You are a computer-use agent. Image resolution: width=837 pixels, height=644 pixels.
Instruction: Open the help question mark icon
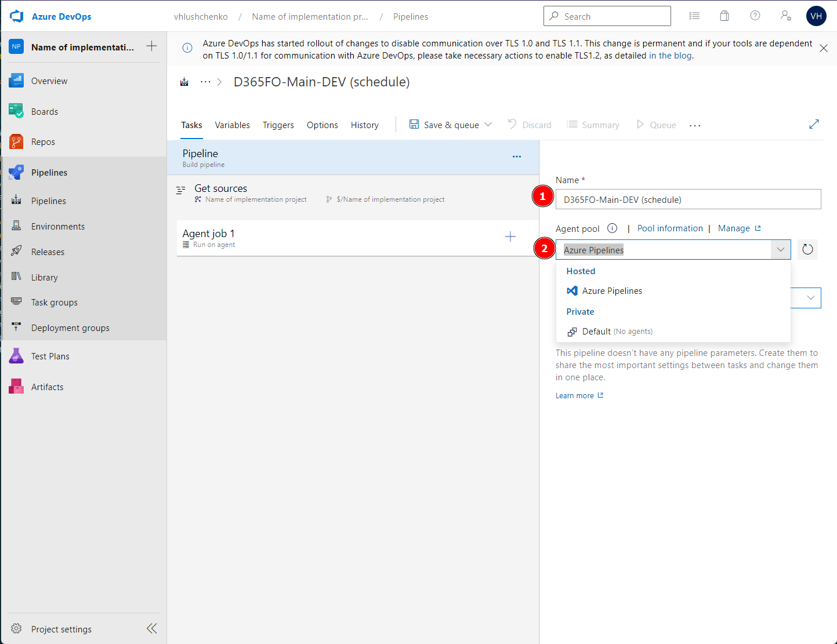pyautogui.click(x=755, y=16)
